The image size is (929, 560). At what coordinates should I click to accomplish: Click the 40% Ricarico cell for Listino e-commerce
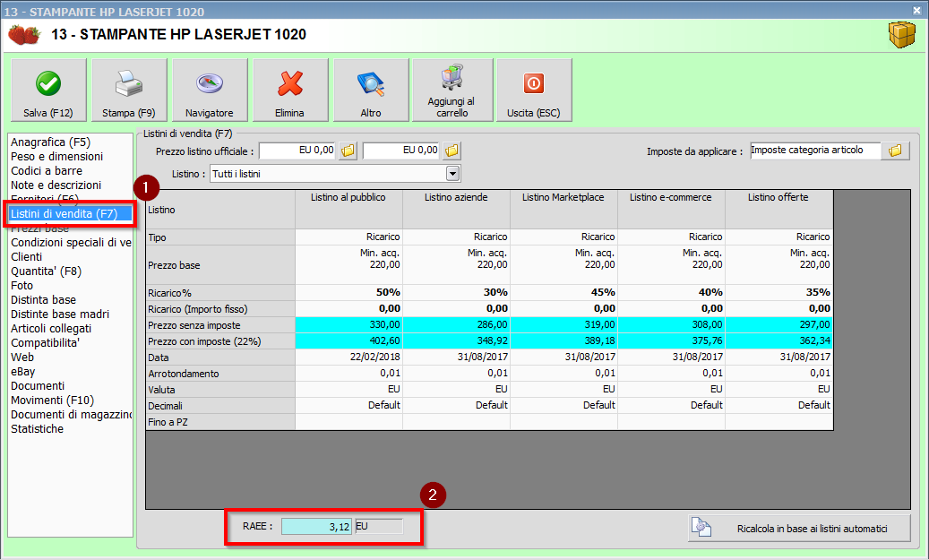pos(671,292)
